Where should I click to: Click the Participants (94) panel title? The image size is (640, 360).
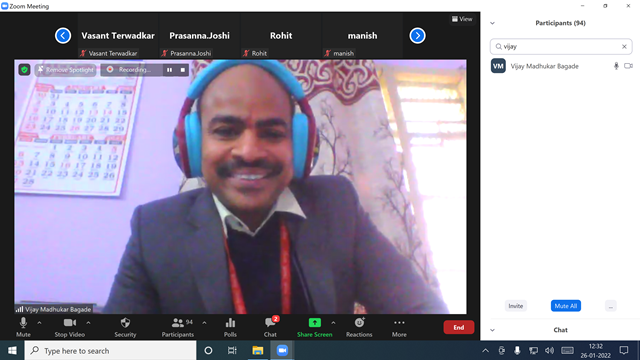560,23
